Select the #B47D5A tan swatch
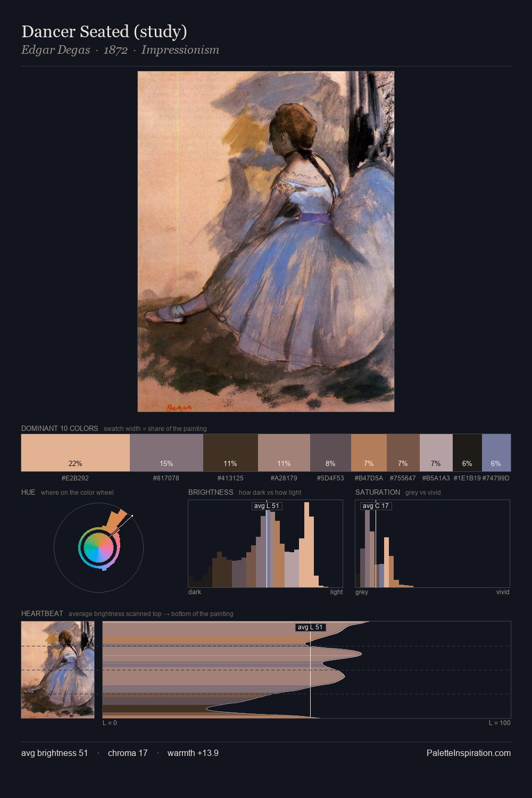Viewport: 532px width, 798px height. [x=369, y=453]
